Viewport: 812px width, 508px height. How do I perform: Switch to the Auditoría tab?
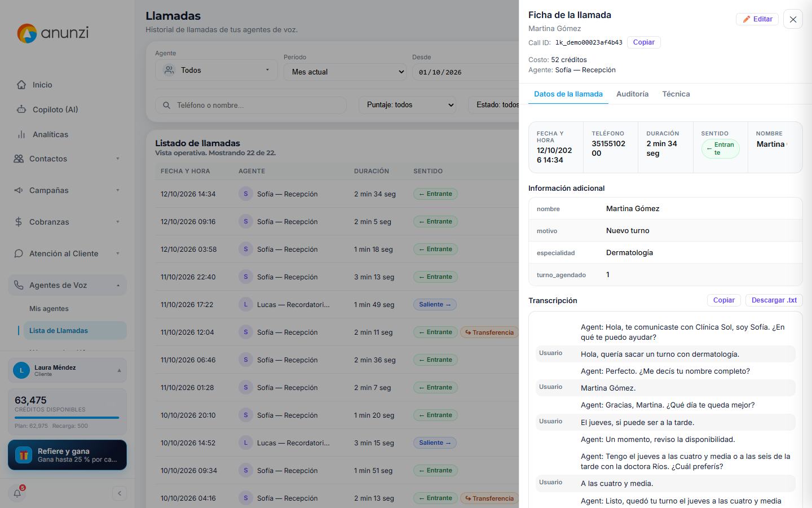(x=632, y=94)
